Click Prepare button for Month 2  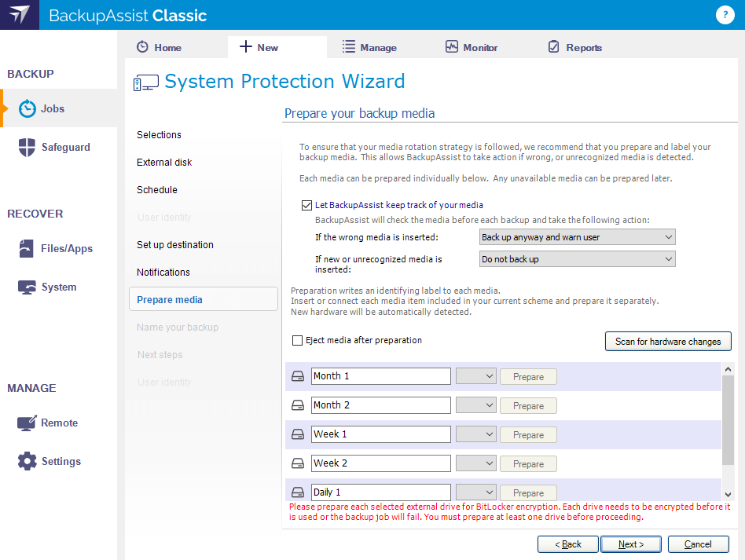coord(528,405)
